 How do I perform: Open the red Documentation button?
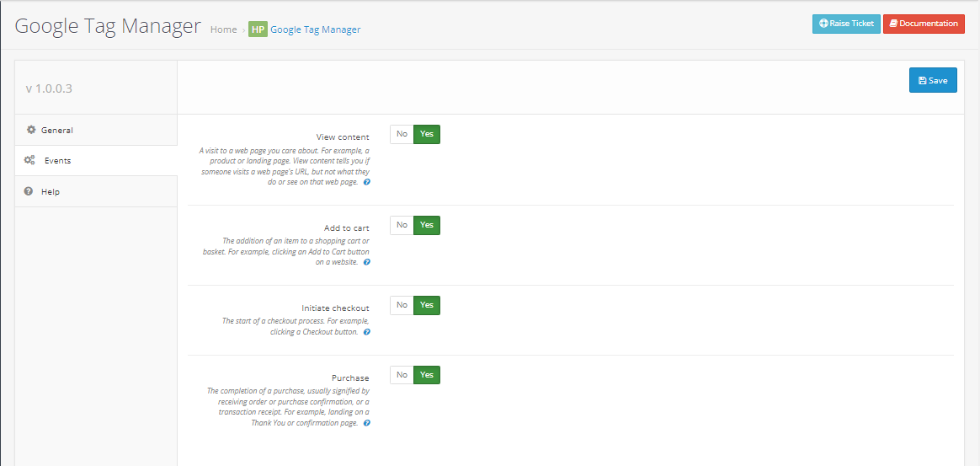[924, 24]
